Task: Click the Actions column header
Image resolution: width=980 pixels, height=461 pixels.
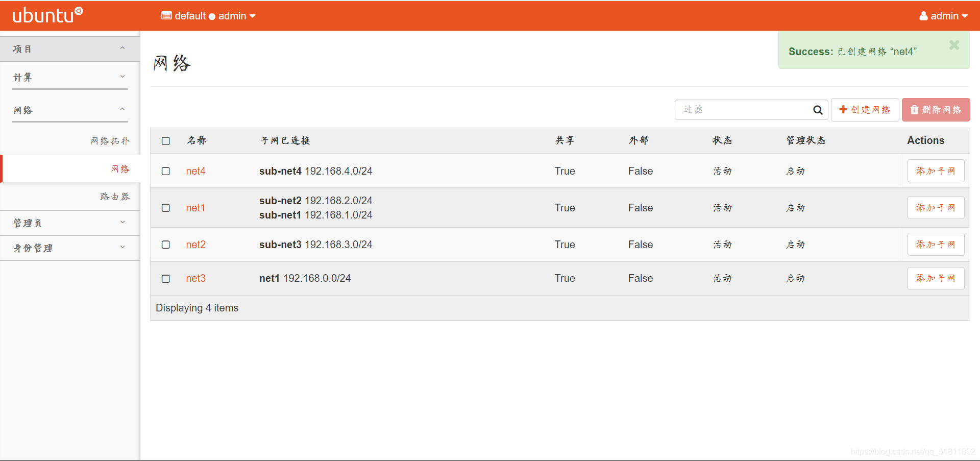Action: pyautogui.click(x=925, y=140)
